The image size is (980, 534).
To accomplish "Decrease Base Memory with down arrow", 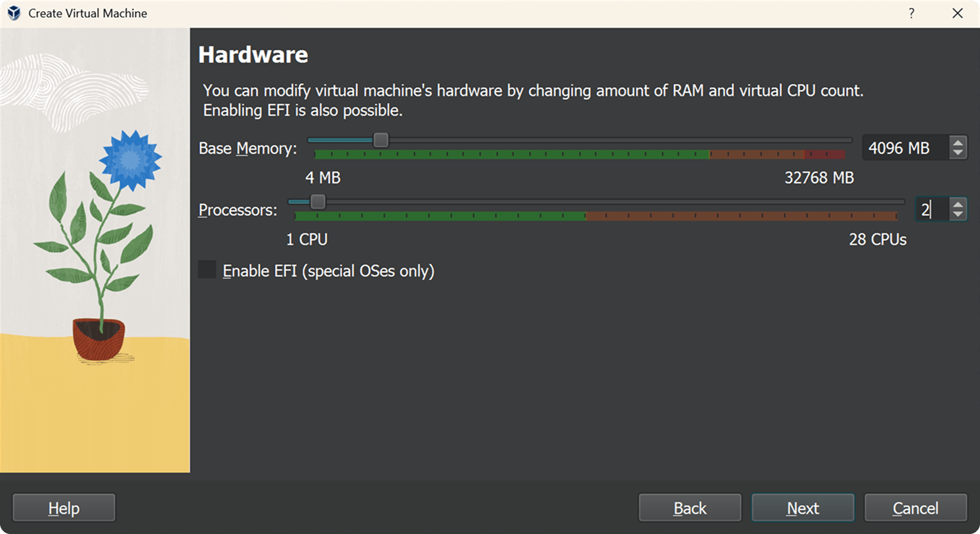I will coord(958,153).
